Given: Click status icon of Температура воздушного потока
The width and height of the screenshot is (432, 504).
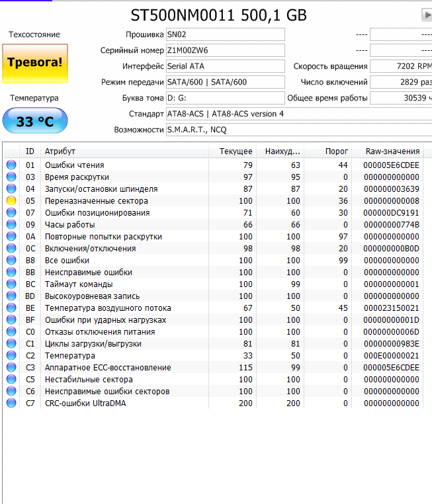Looking at the screenshot, I should [x=11, y=308].
